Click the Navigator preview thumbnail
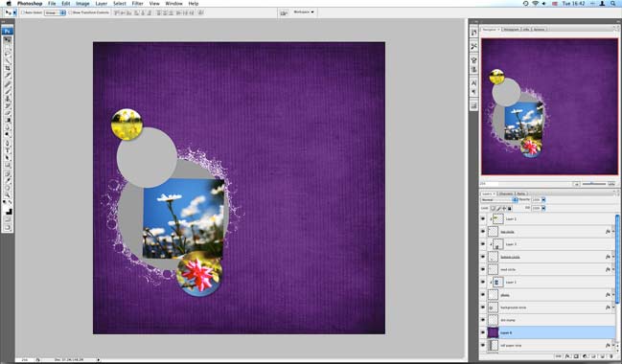622x364 pixels. [550, 106]
